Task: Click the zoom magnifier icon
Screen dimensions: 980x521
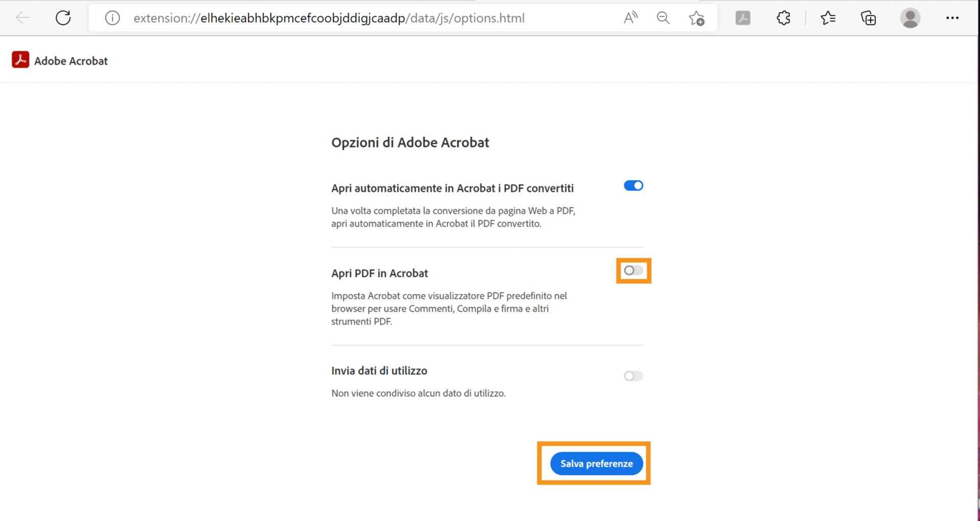Action: coord(663,17)
